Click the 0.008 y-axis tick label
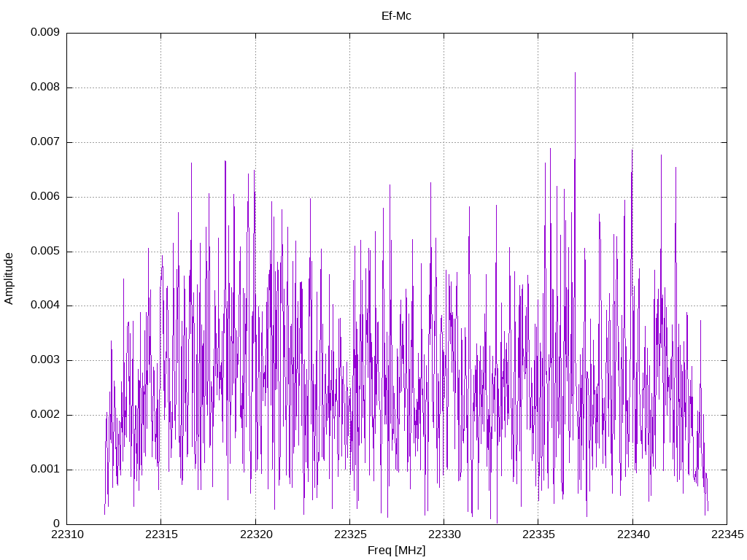This screenshot has height=560, width=747. (45, 87)
